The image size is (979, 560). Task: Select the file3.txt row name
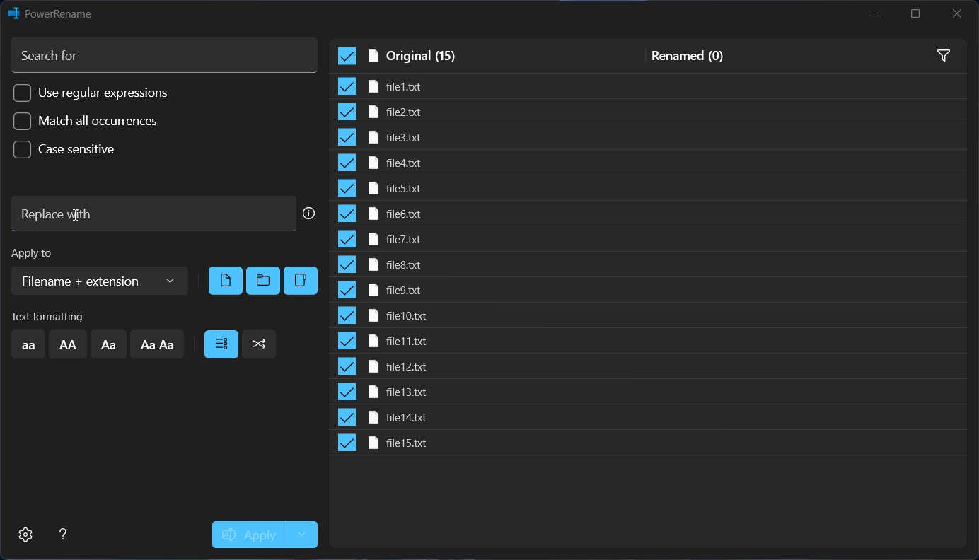pos(403,137)
